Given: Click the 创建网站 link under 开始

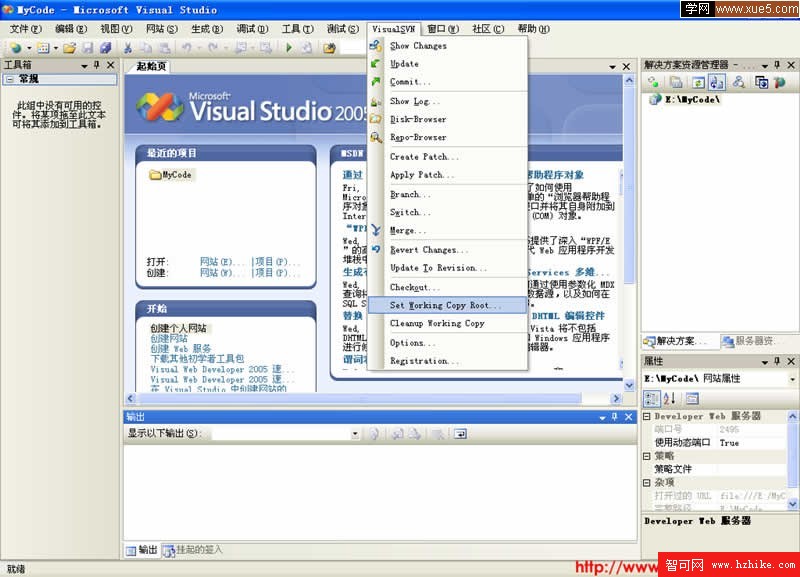Looking at the screenshot, I should click(169, 338).
